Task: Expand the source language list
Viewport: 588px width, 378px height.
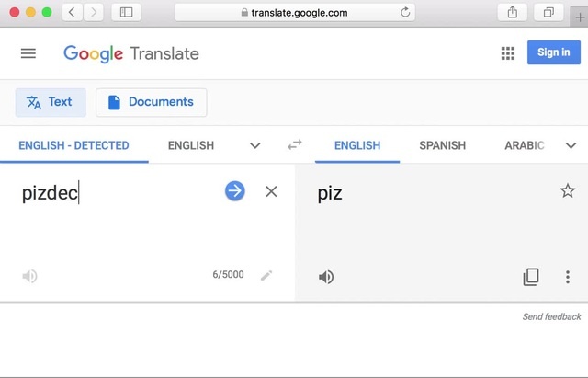Action: click(255, 145)
